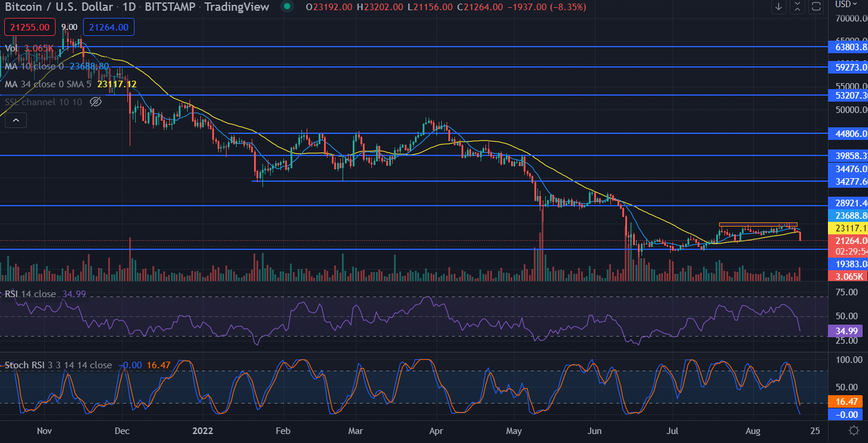
Task: Open chart settings via the bottom gear icon
Action: coord(854,430)
